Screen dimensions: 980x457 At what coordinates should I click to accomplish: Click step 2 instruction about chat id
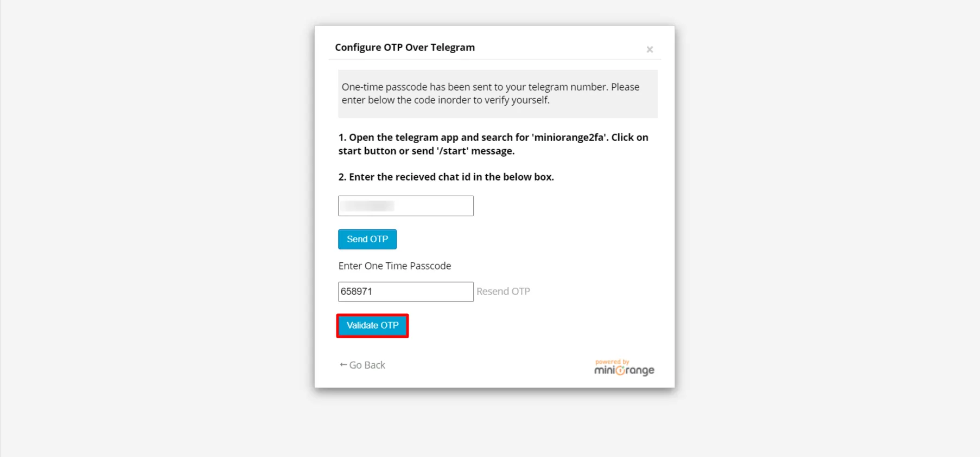click(446, 177)
